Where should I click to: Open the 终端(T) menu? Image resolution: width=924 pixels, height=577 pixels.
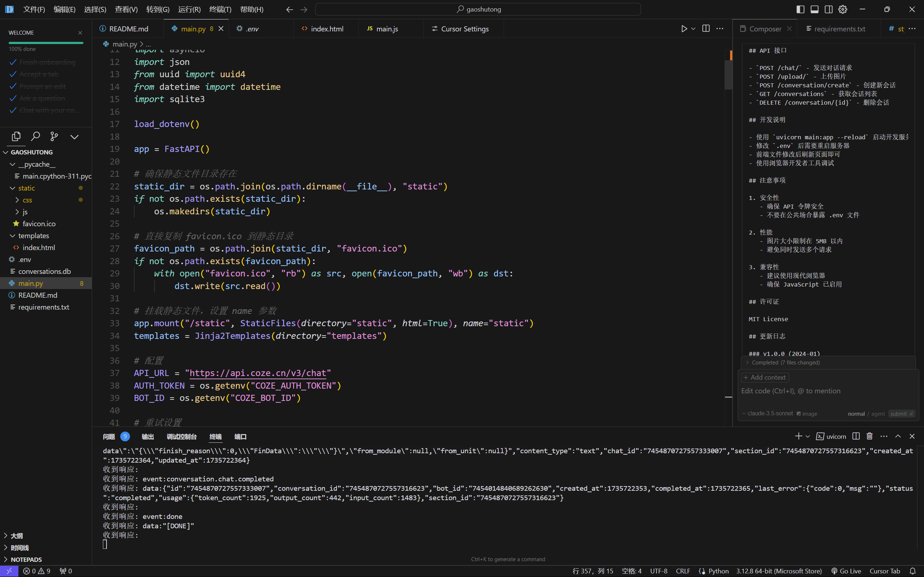pyautogui.click(x=220, y=9)
